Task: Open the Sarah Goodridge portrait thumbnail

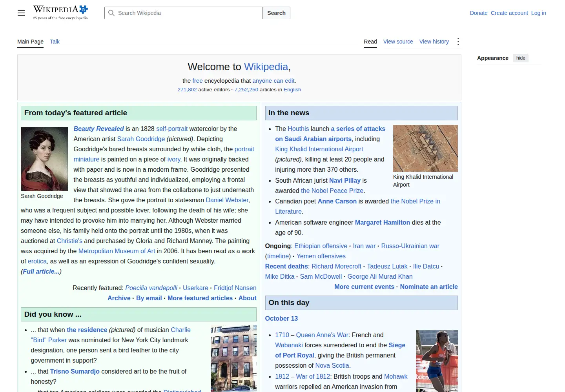Action: pyautogui.click(x=44, y=159)
